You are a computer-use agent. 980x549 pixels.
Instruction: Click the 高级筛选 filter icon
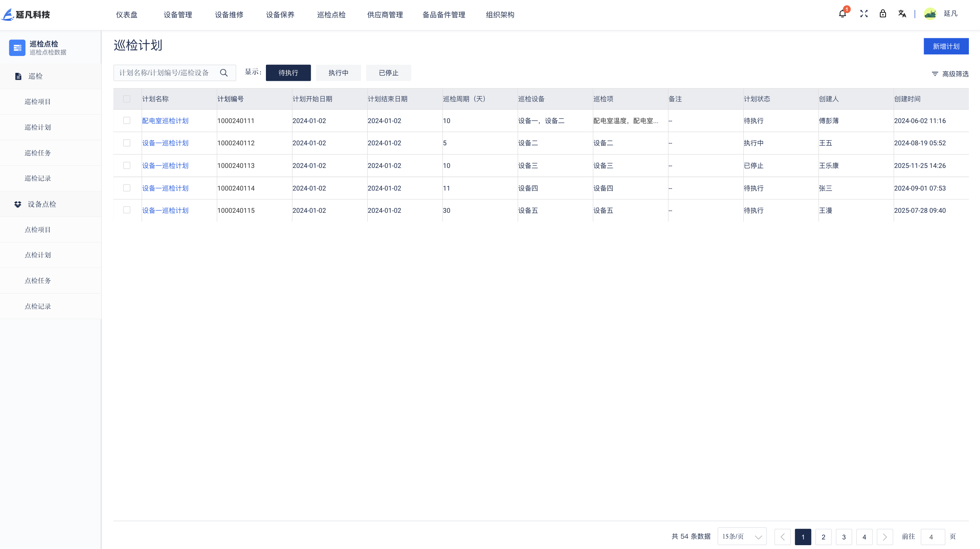(935, 74)
